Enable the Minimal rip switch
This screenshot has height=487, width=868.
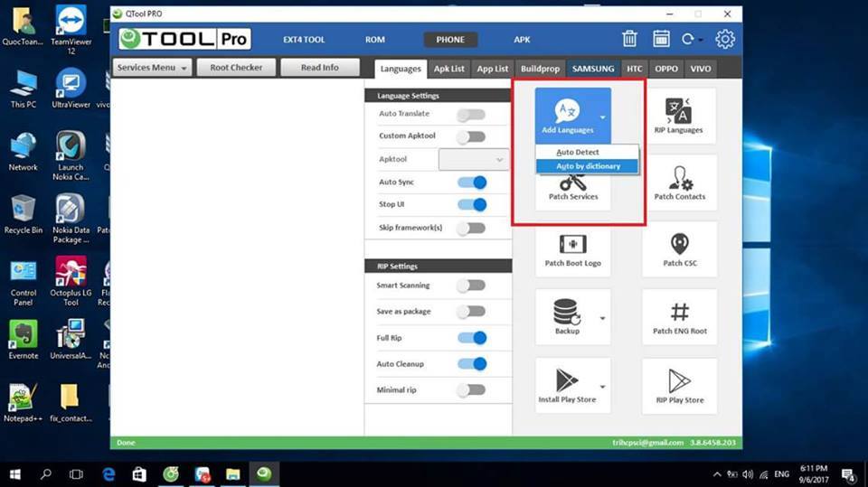[x=471, y=390]
